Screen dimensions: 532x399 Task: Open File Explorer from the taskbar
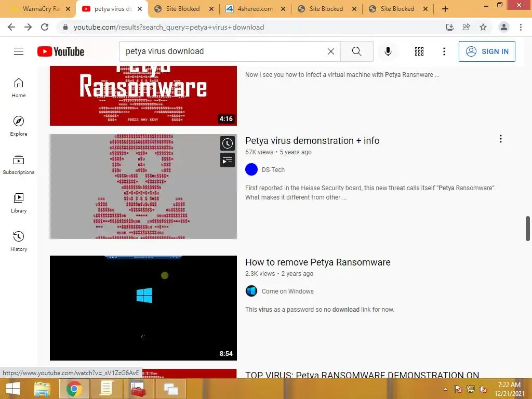pyautogui.click(x=42, y=389)
